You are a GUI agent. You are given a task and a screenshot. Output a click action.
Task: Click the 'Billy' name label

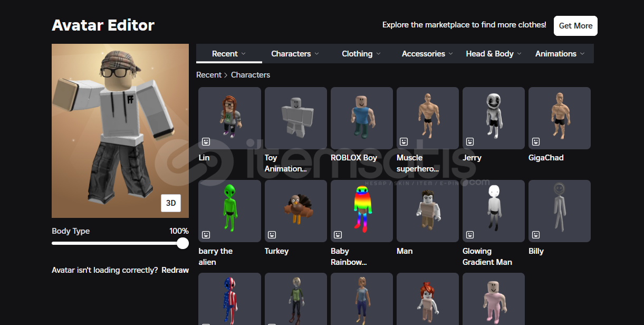(x=536, y=251)
